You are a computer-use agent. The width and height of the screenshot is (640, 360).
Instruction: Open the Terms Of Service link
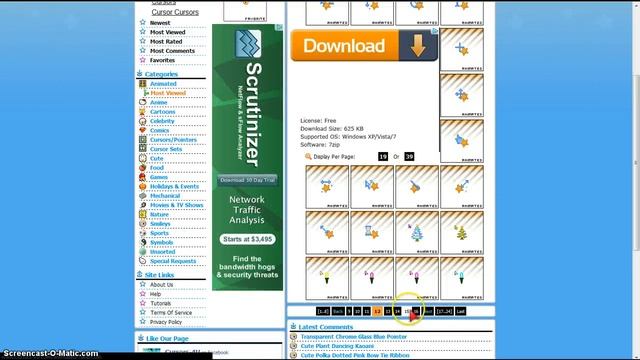tap(171, 313)
